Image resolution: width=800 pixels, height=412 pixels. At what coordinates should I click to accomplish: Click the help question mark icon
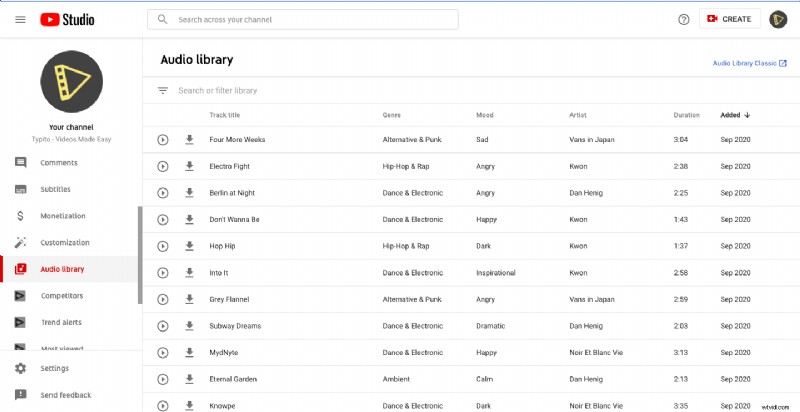(x=684, y=19)
